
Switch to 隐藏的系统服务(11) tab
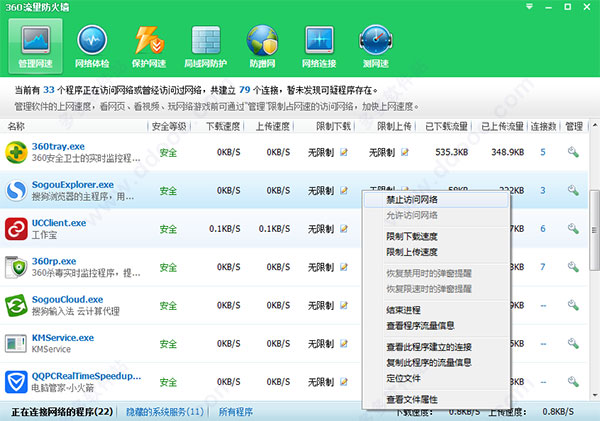tap(165, 412)
